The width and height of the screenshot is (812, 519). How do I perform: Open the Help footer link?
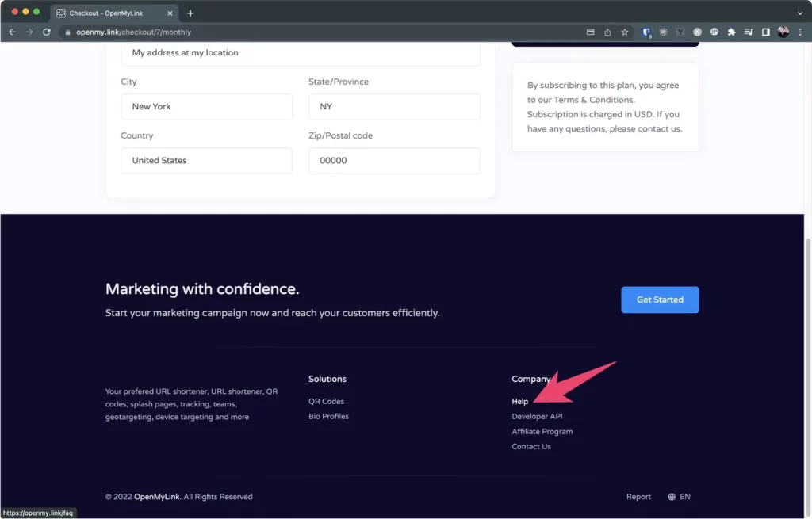coord(520,402)
